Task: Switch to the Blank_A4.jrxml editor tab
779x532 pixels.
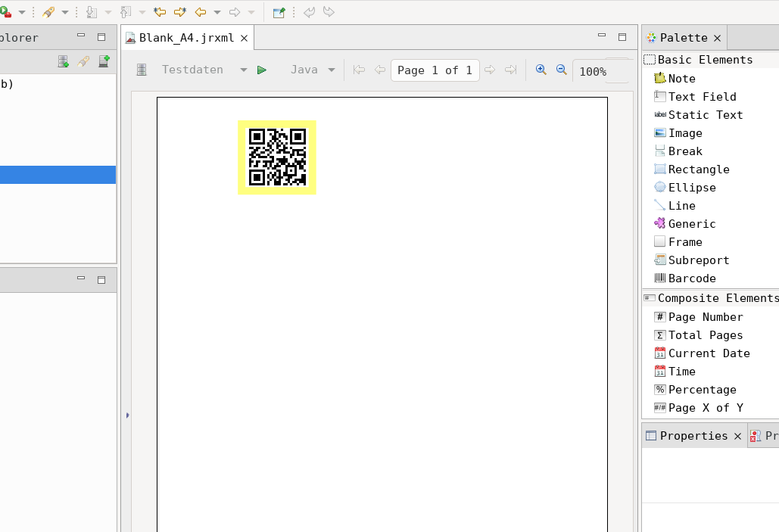Action: pyautogui.click(x=186, y=38)
